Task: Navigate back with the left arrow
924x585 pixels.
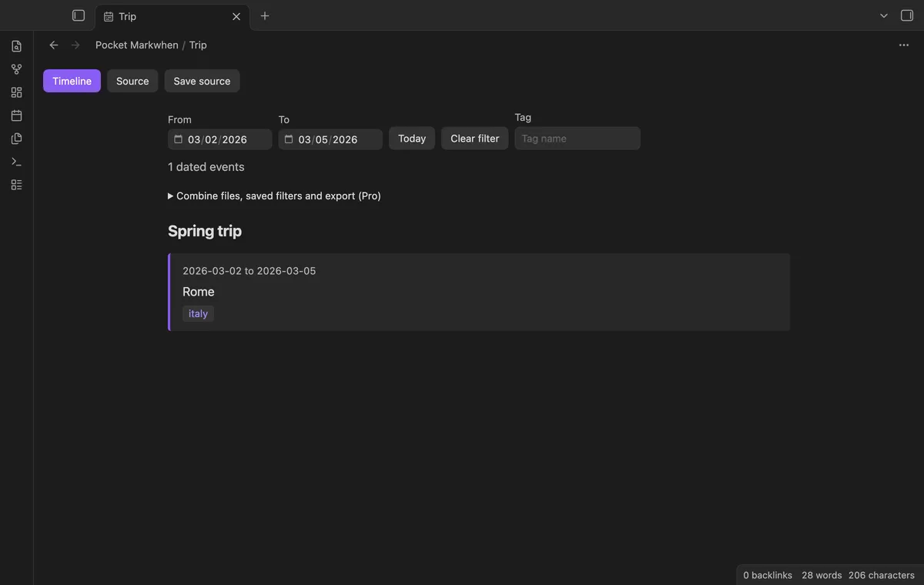Action: coord(54,45)
